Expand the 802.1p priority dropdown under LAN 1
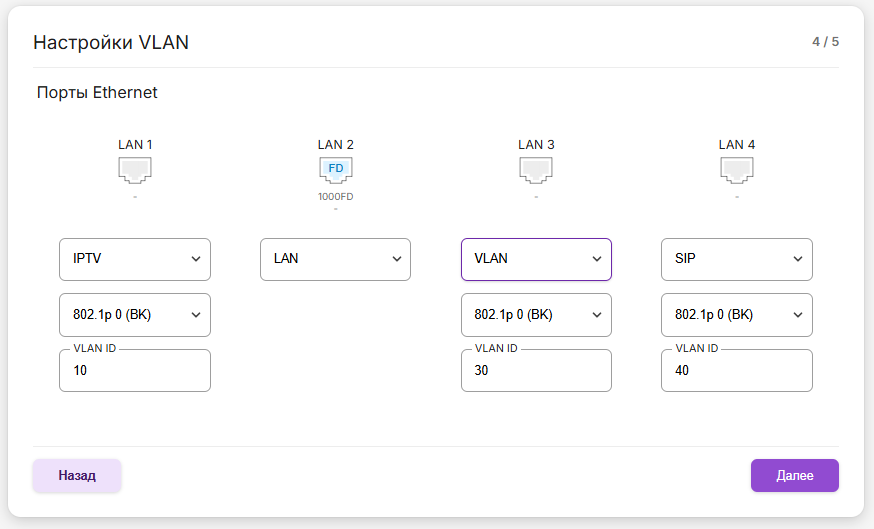This screenshot has width=874, height=529. pyautogui.click(x=135, y=315)
